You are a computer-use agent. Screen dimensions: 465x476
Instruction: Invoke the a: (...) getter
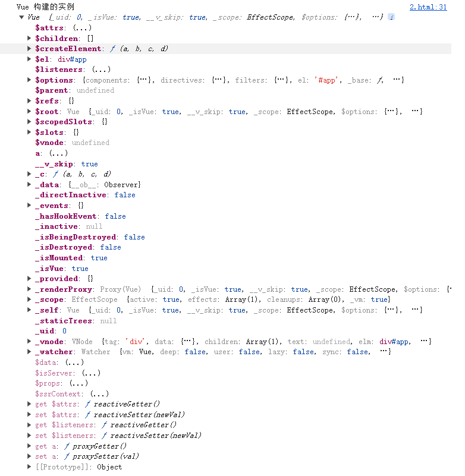point(58,153)
